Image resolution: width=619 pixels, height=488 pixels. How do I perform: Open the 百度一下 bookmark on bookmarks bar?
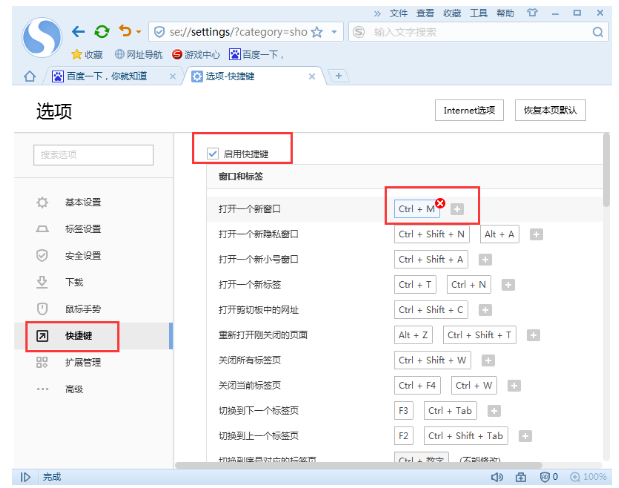[256, 54]
